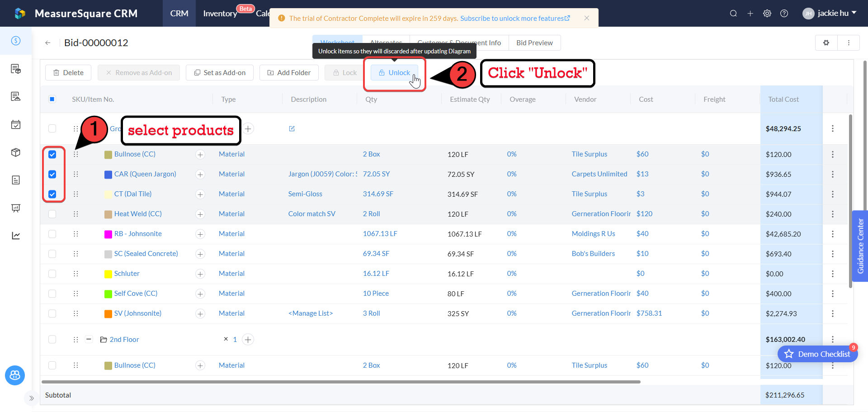Open bid more options vertical dots

(x=849, y=43)
